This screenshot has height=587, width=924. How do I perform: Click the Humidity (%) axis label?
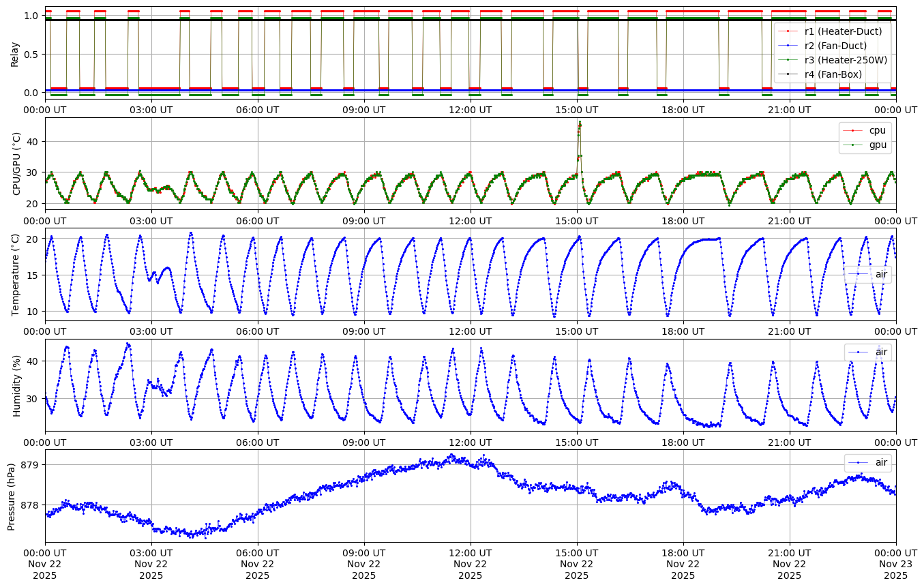point(16,385)
